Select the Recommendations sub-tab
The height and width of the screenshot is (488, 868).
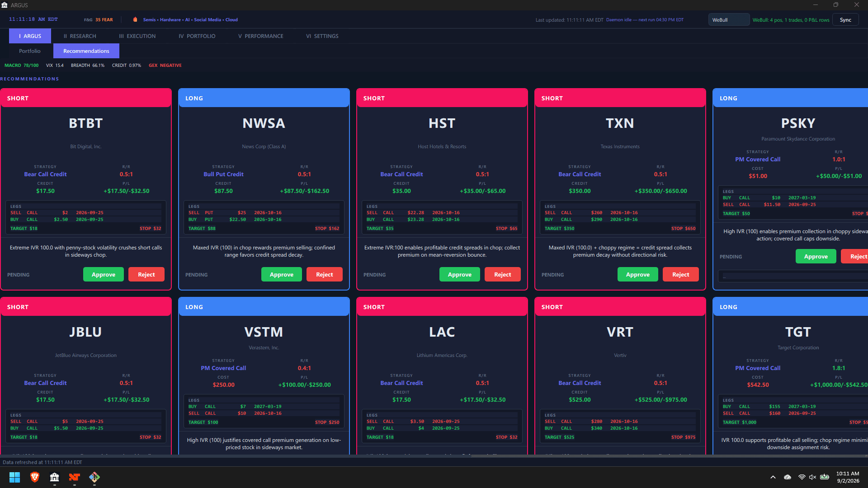[x=86, y=51]
